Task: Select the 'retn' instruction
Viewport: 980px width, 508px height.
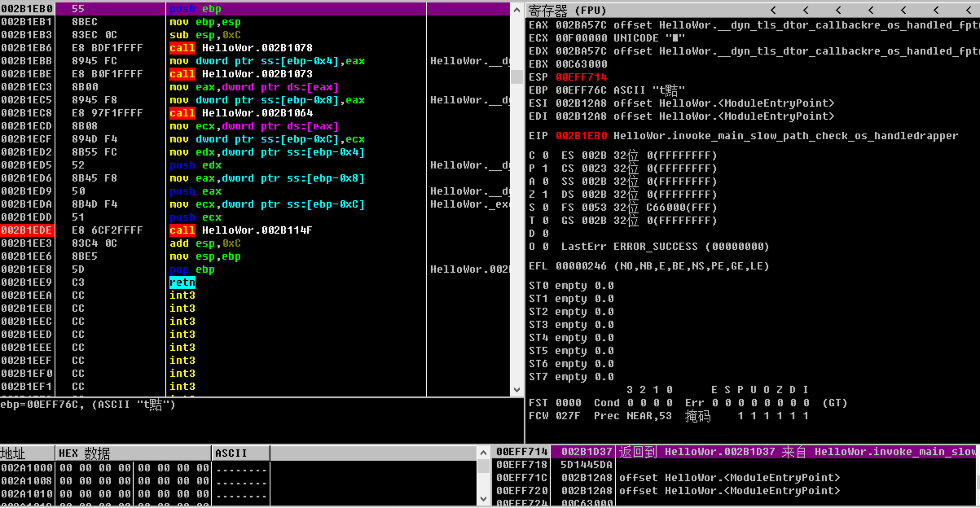Action: coord(182,282)
